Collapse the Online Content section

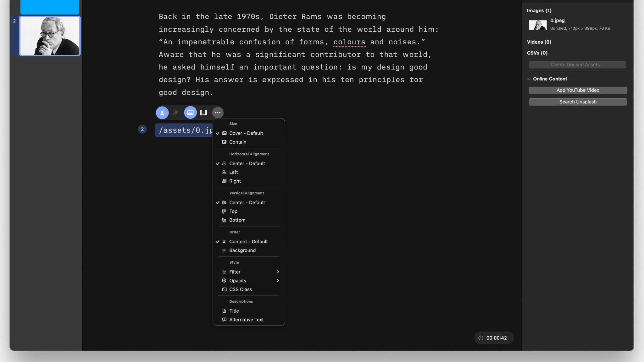coord(530,79)
